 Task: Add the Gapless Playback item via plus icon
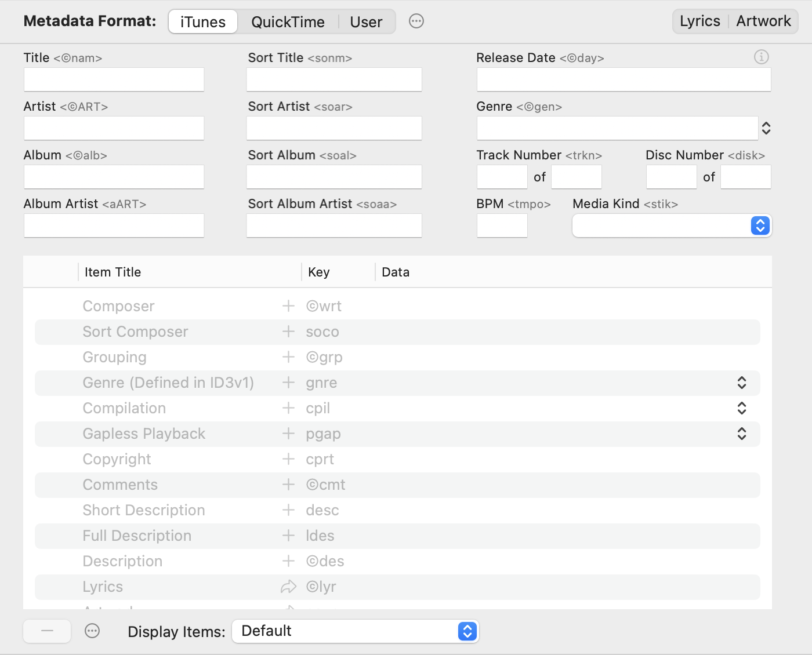(x=288, y=434)
